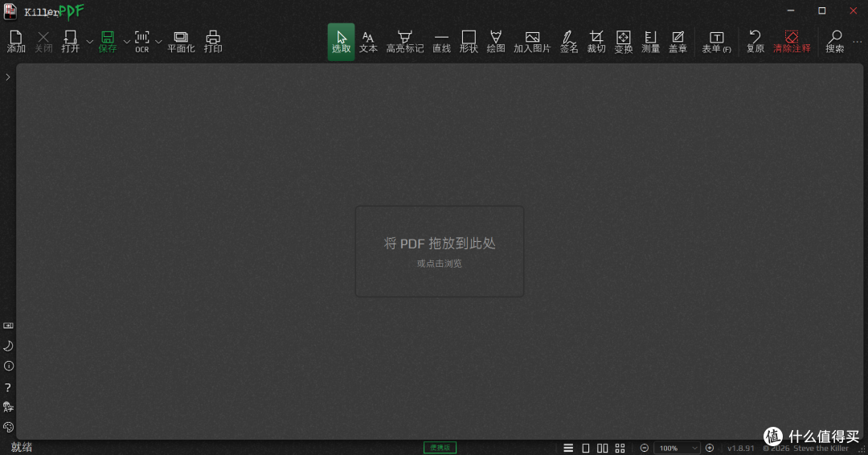Choose the 测量 (Measure) tool
868x455 pixels.
click(x=650, y=42)
